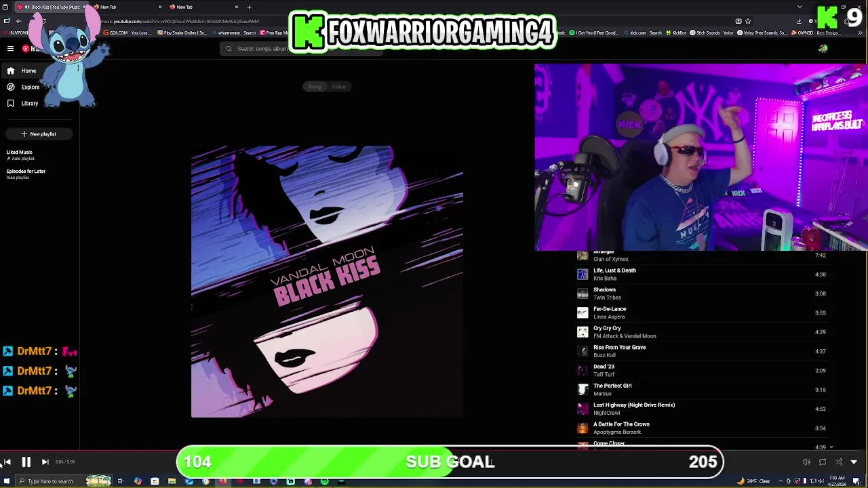The height and width of the screenshot is (488, 868).
Task: Seek along the song progress bar
Action: tap(434, 450)
